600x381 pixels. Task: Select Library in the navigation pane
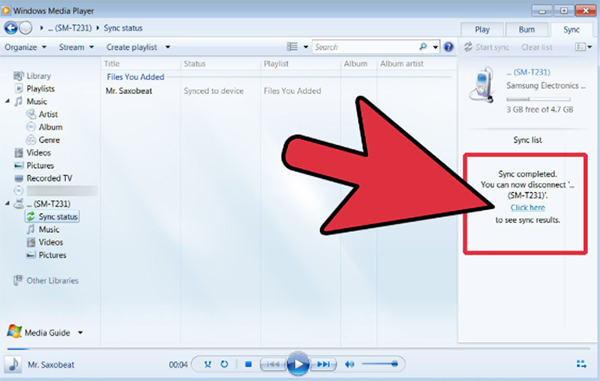[32, 76]
